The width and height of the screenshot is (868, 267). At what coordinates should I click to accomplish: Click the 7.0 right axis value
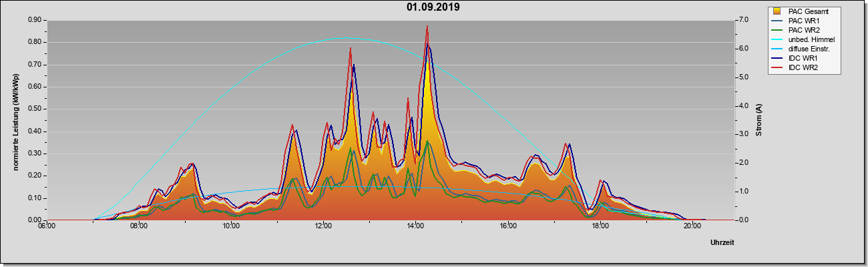pos(744,20)
